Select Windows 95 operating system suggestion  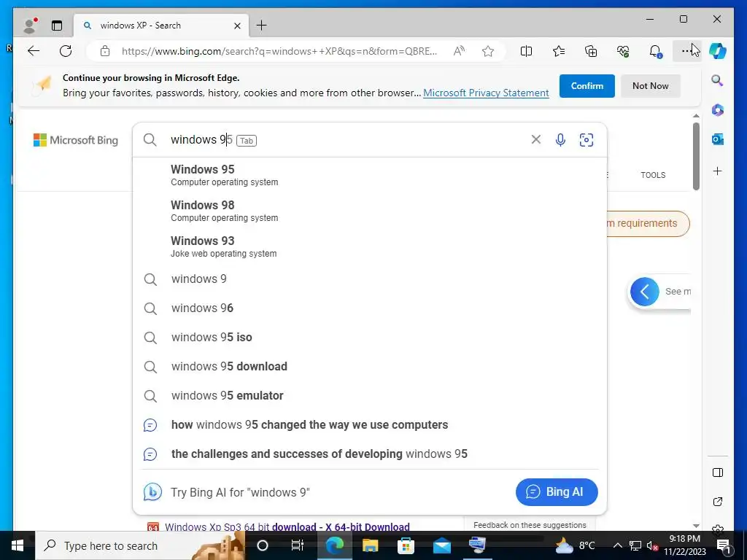[x=370, y=175]
